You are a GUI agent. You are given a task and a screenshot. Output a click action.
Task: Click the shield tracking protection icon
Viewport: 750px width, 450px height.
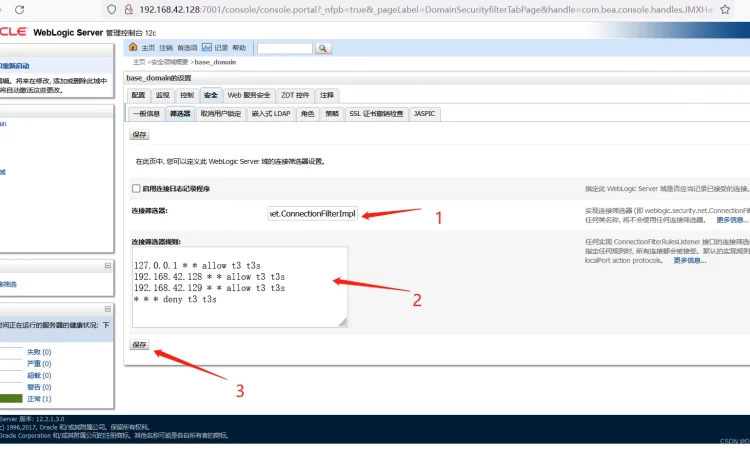point(111,10)
